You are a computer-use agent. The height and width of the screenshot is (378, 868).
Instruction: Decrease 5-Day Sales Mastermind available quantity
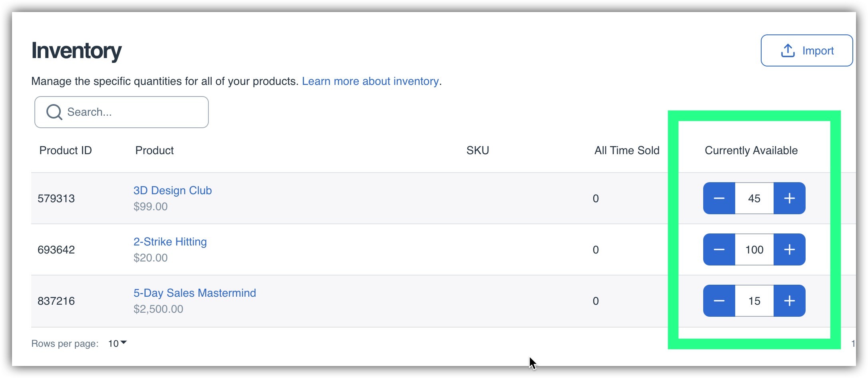pos(719,301)
